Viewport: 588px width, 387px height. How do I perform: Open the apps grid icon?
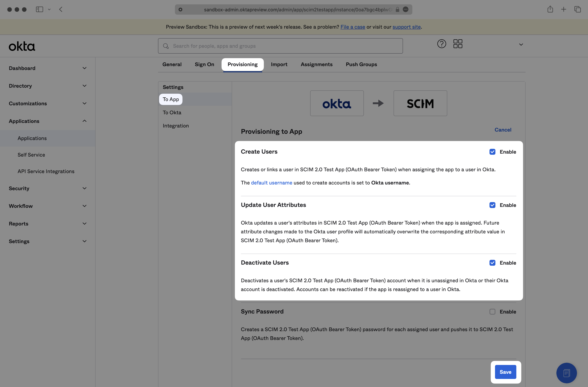pos(458,44)
